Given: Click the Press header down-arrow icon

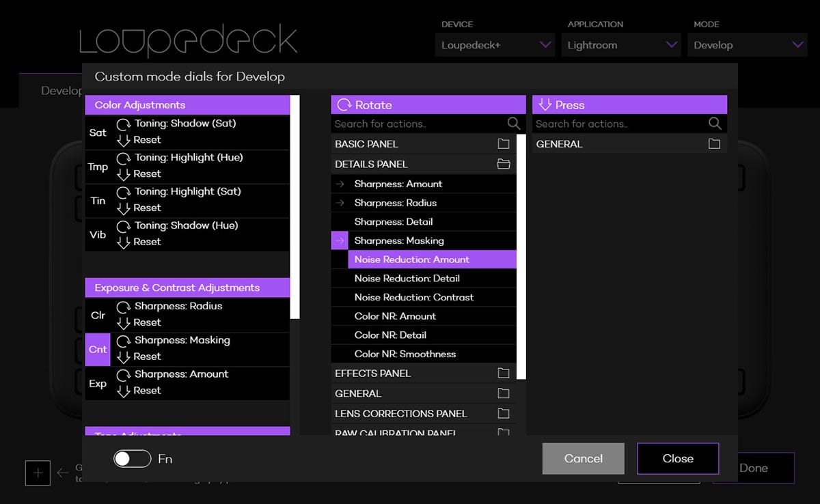Looking at the screenshot, I should (x=545, y=104).
